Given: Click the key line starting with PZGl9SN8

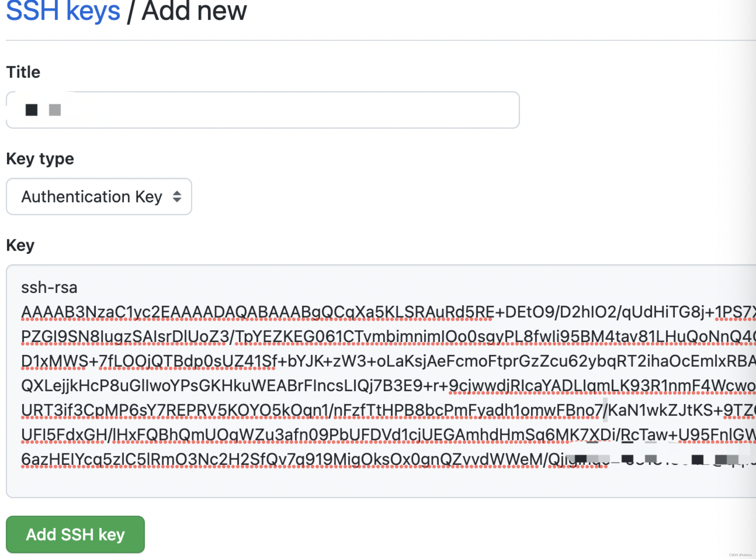Looking at the screenshot, I should [388, 337].
